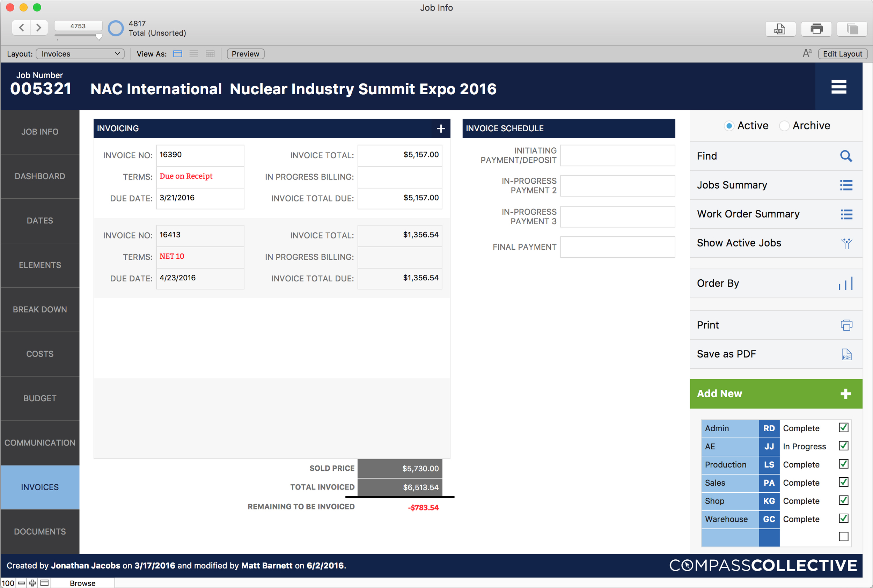The height and width of the screenshot is (588, 873).
Task: Click the Edit Layout button
Action: click(x=842, y=54)
